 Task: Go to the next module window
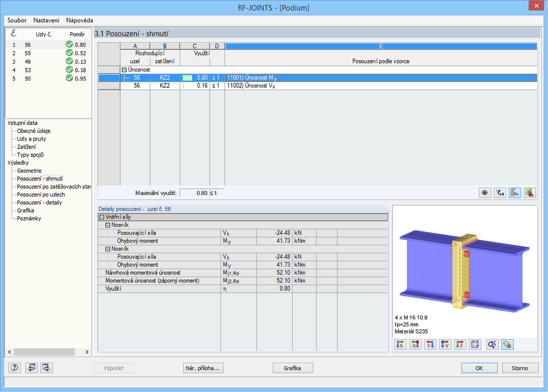click(x=46, y=368)
